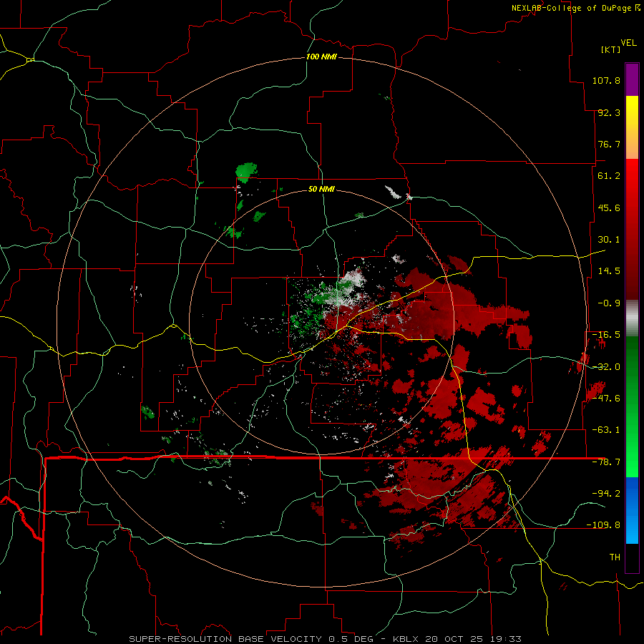Click the -109.8 scale value
The width and height of the screenshot is (644, 644).
point(603,525)
